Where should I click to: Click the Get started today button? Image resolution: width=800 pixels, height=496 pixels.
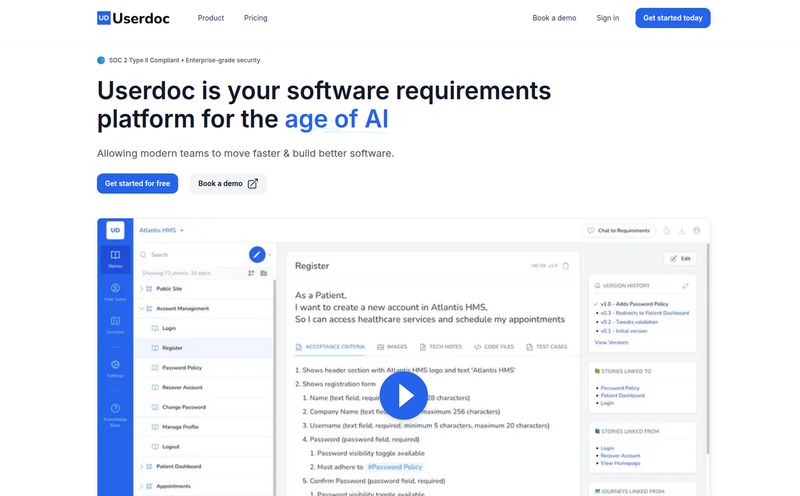click(x=672, y=18)
